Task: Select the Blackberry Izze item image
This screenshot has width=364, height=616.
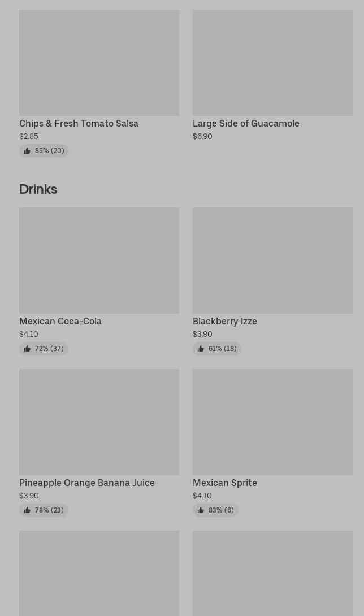Action: pyautogui.click(x=272, y=261)
